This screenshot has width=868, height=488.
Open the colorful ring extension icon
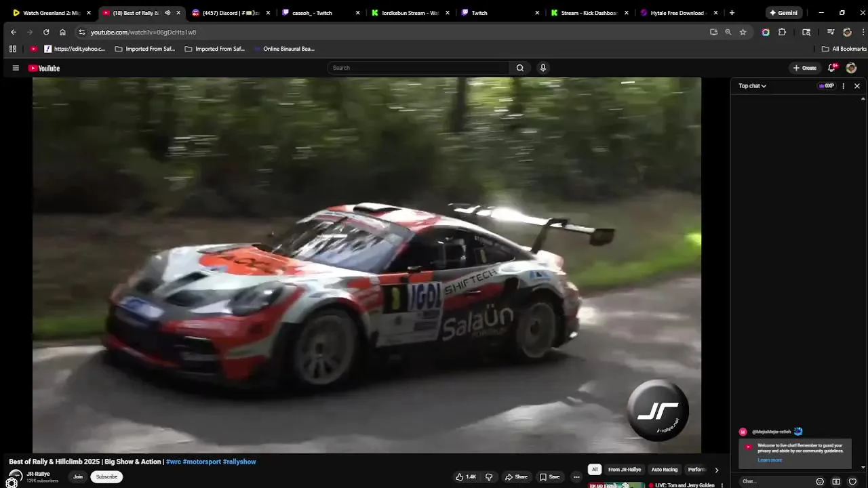pyautogui.click(x=766, y=32)
